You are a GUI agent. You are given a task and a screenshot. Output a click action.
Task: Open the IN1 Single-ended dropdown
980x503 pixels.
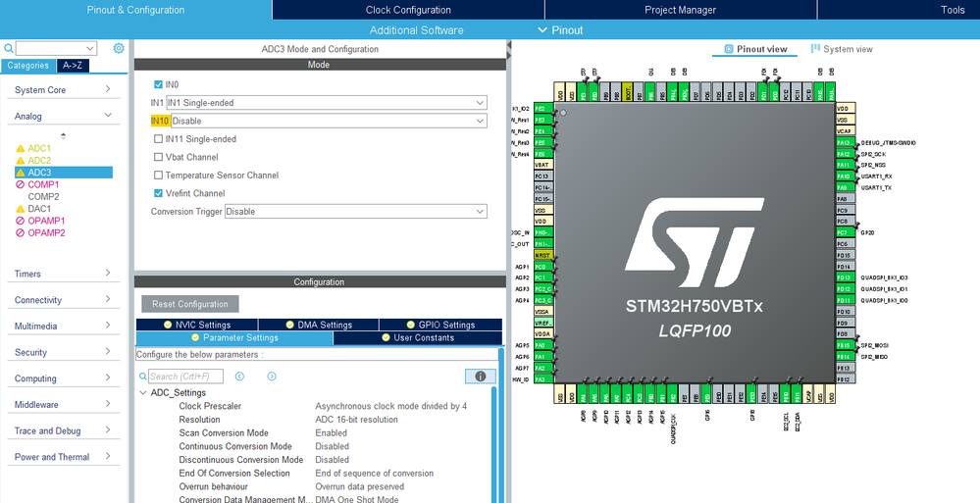tap(327, 103)
